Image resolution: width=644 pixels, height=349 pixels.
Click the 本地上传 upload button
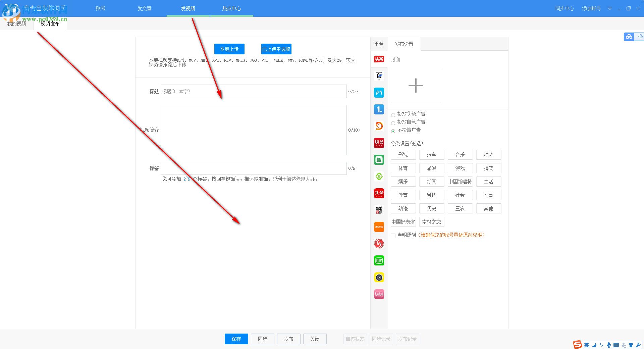pos(229,49)
